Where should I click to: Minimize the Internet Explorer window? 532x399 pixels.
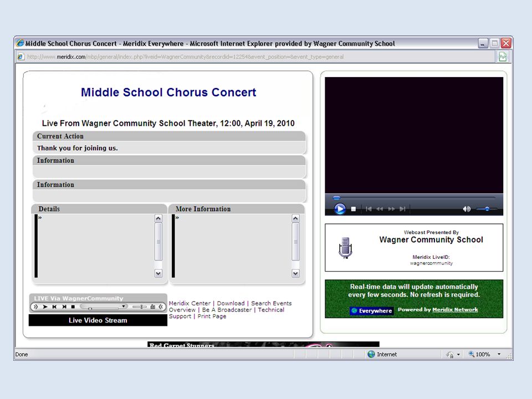(483, 43)
